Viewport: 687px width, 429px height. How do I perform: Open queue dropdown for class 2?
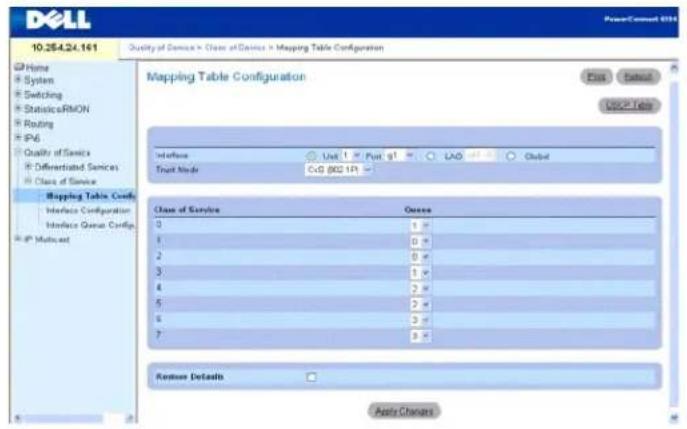click(x=420, y=257)
